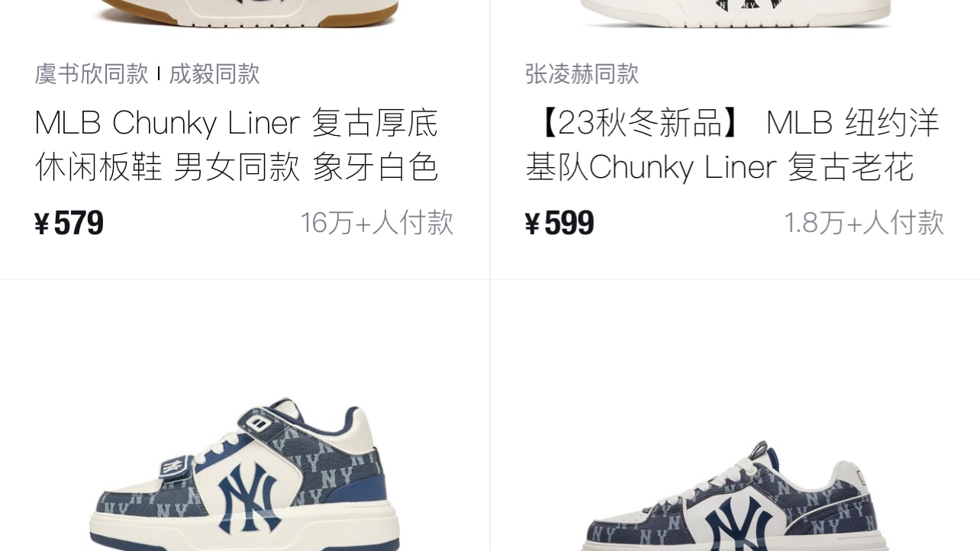Image resolution: width=980 pixels, height=551 pixels.
Task: Open the white Yankees sneaker image, top right
Action: coord(735,14)
